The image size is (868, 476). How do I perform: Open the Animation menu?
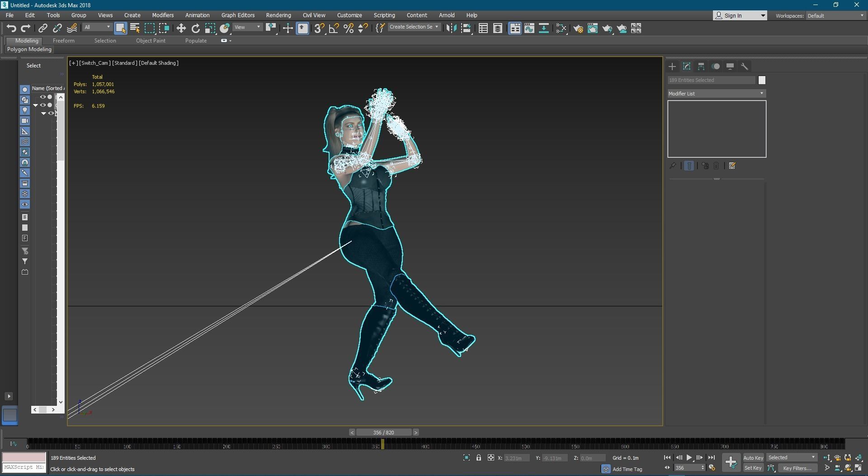197,15
